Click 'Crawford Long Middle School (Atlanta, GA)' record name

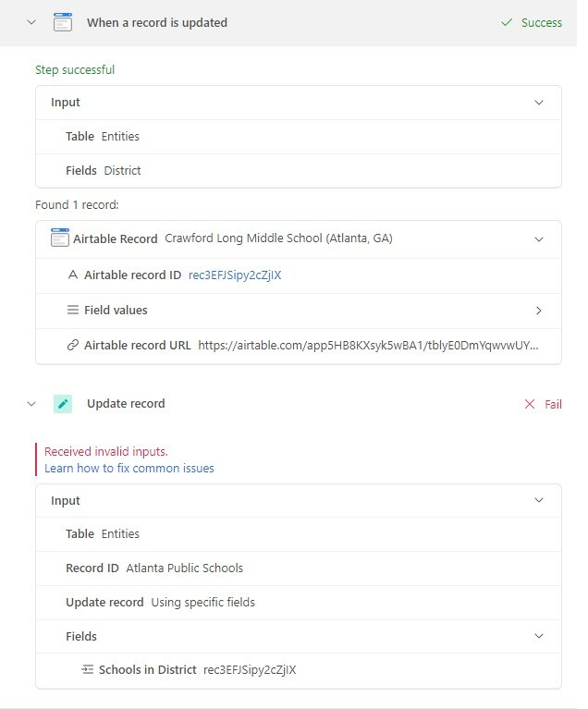tap(278, 238)
